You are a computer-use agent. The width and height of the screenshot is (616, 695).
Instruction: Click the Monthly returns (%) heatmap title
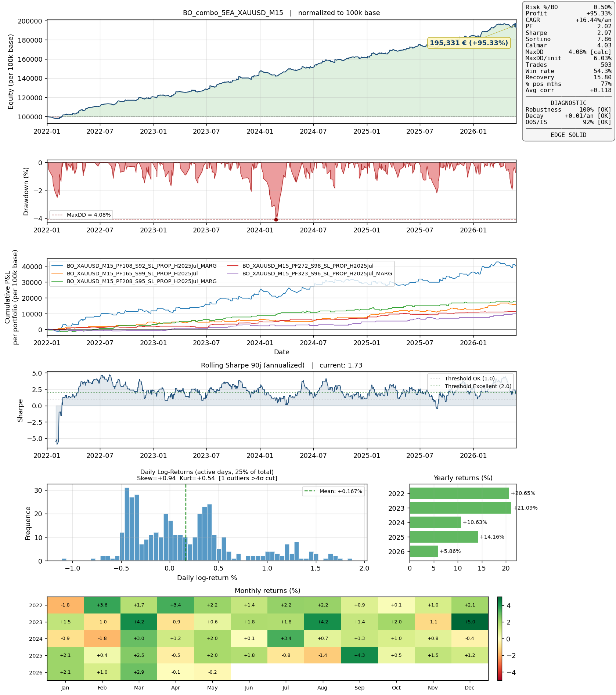coord(267,591)
